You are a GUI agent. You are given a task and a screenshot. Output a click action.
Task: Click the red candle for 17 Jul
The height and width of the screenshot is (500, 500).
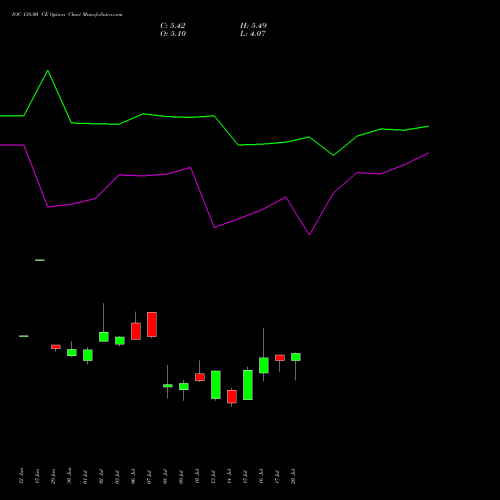[280, 358]
